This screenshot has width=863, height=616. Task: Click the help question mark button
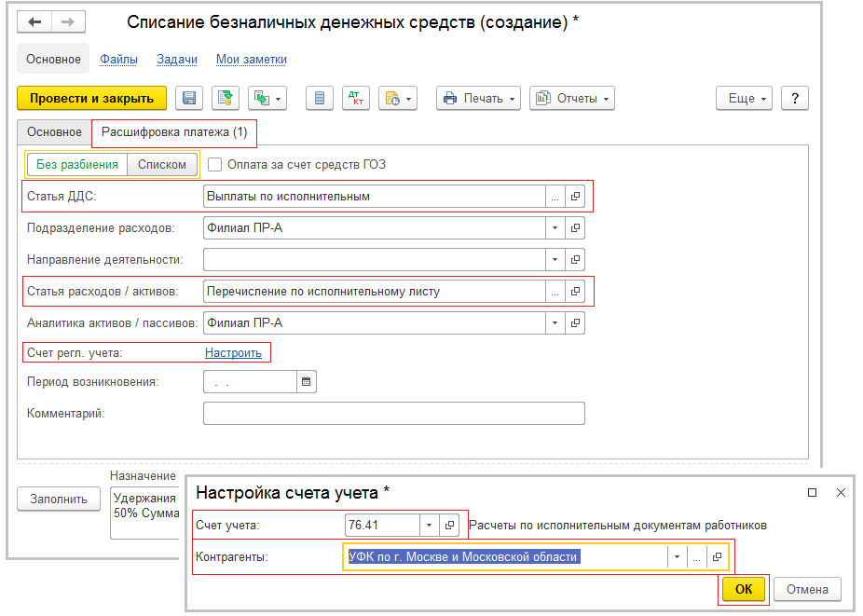[794, 98]
